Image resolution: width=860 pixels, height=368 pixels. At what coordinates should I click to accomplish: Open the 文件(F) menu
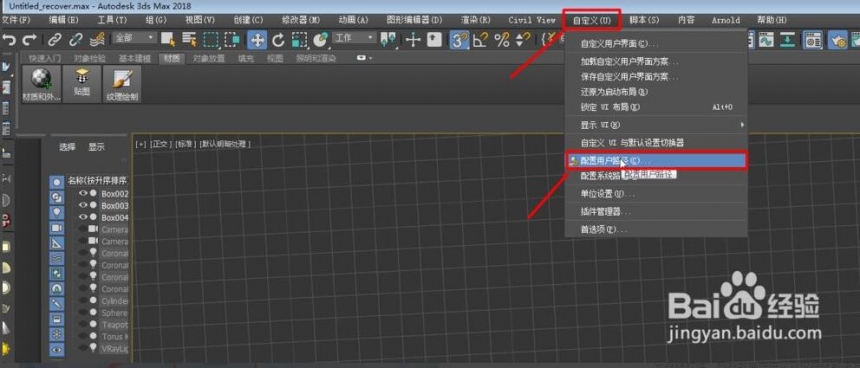[16, 20]
